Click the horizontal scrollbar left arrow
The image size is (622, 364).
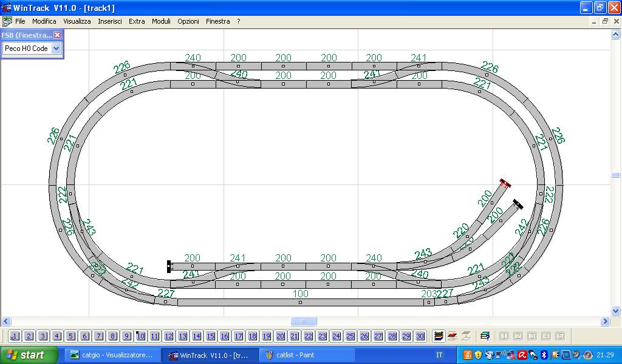[x=5, y=321]
